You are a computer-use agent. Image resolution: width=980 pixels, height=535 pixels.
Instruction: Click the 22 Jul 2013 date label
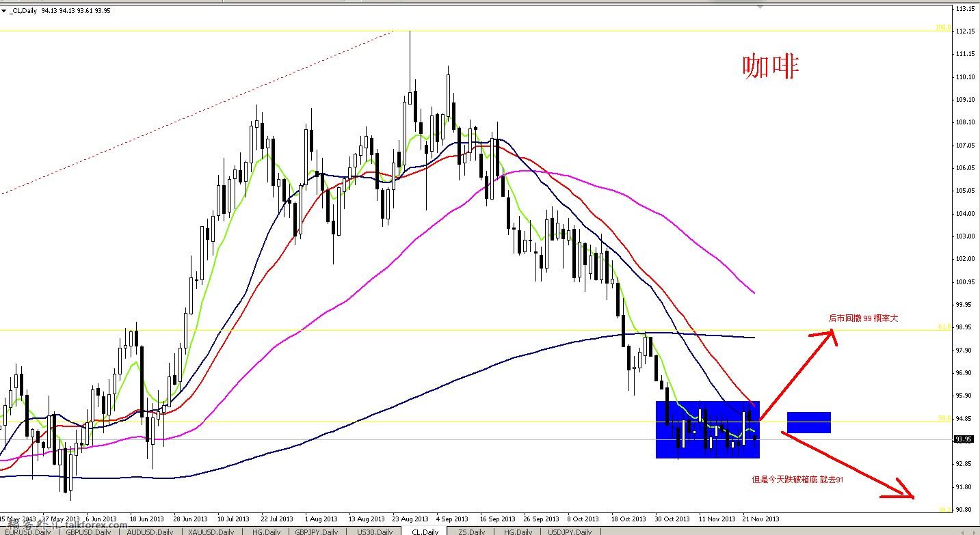coord(278,519)
